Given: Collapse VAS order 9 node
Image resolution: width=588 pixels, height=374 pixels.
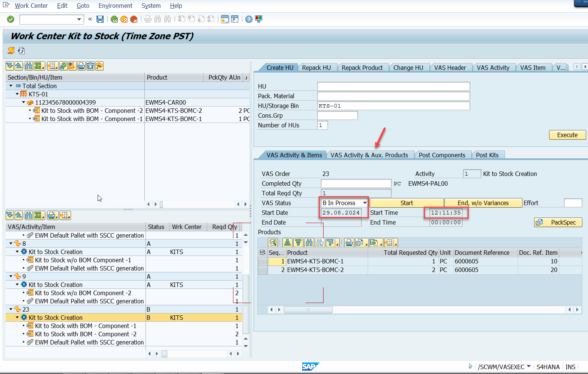Looking at the screenshot, I should (11, 276).
